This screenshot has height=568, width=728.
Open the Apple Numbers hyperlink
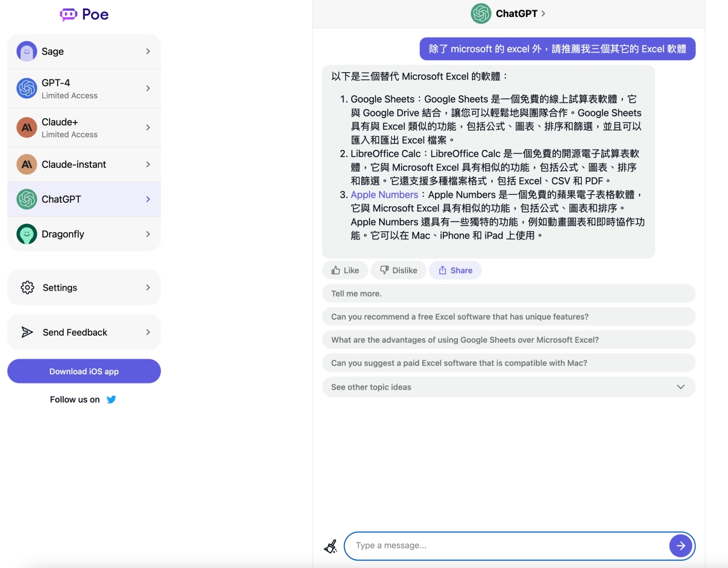pos(384,195)
